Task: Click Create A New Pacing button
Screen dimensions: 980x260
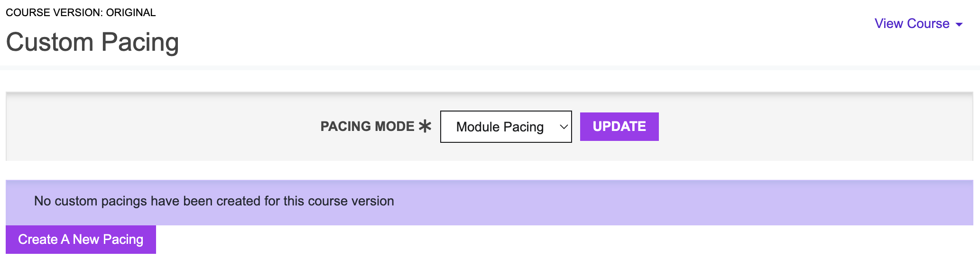Action: tap(81, 240)
